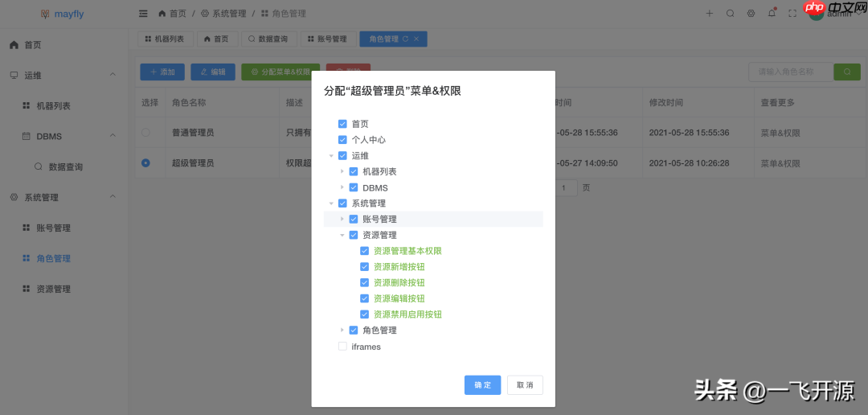Toggle the DBMS checkbox in tree
This screenshot has width=868, height=415.
point(354,187)
